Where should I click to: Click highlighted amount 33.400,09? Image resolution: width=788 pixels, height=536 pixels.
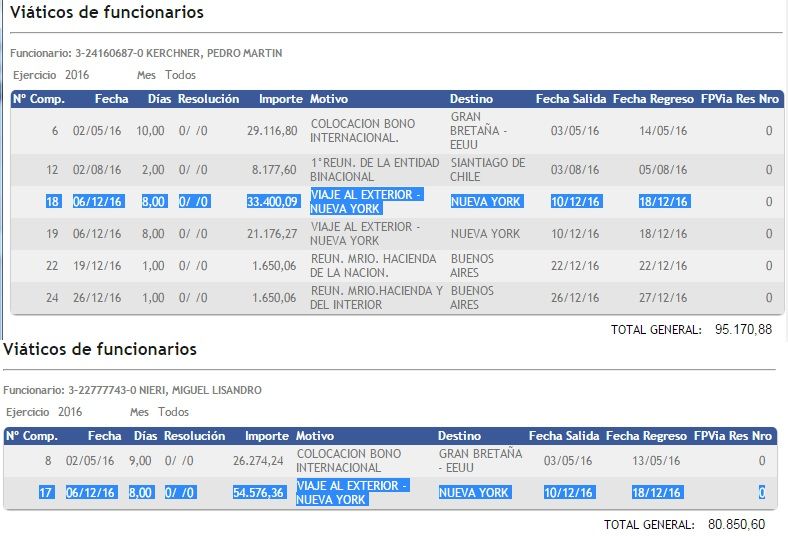point(272,202)
